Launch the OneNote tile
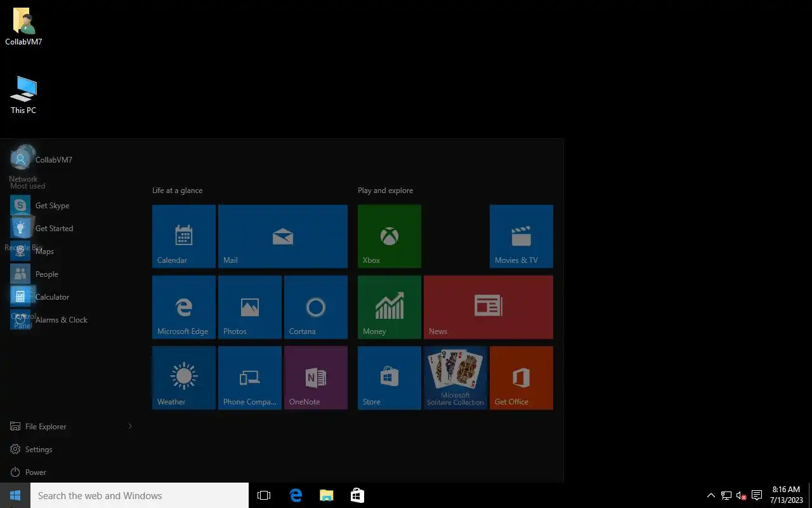The image size is (812, 508). pyautogui.click(x=316, y=378)
